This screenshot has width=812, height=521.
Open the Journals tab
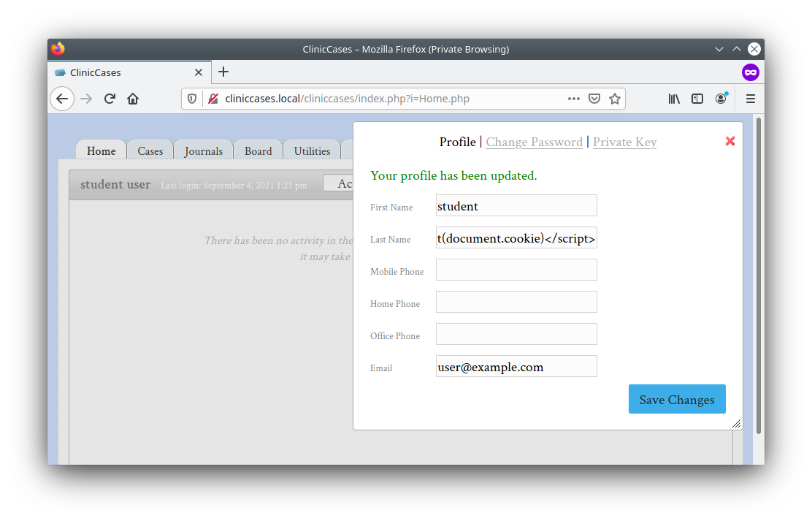204,151
